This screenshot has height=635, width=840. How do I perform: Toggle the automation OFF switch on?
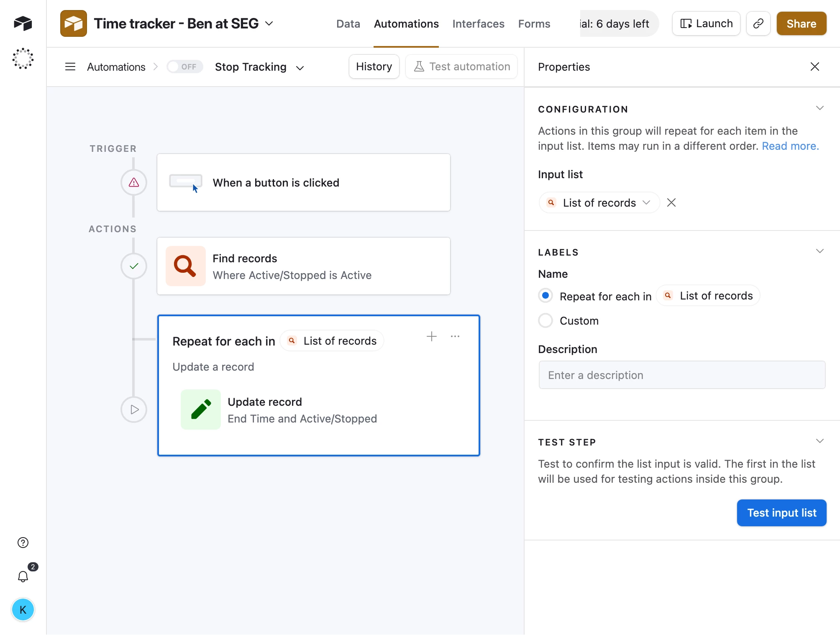(x=184, y=67)
